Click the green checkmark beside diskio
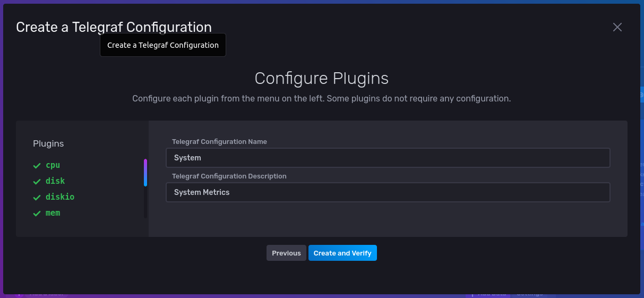644x298 pixels. [x=37, y=198]
